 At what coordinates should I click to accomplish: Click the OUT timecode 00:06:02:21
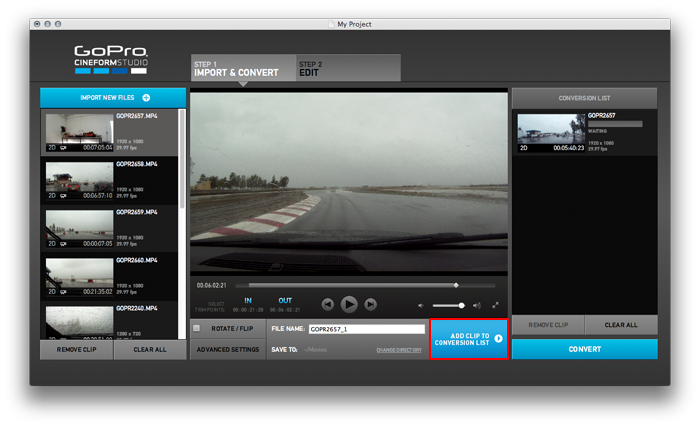coord(285,310)
